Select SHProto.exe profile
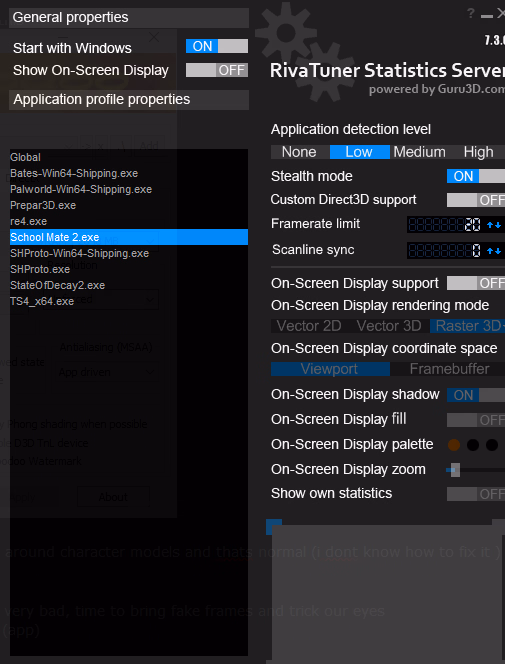 (129, 269)
